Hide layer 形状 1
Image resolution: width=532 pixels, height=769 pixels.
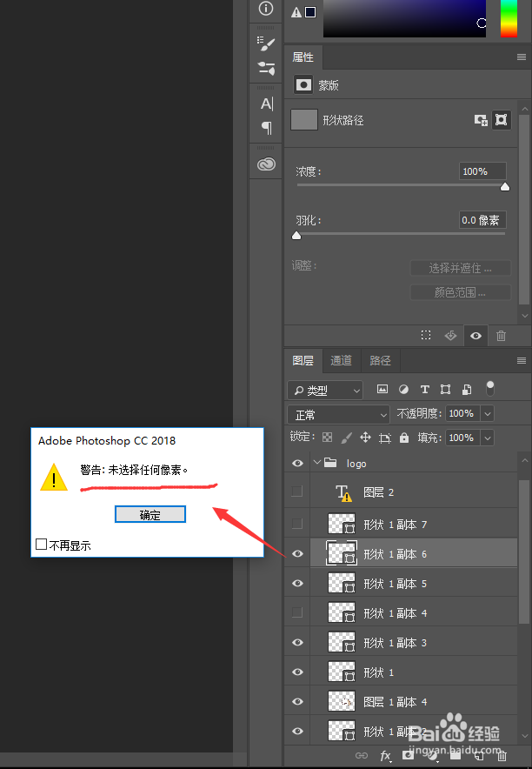click(297, 672)
